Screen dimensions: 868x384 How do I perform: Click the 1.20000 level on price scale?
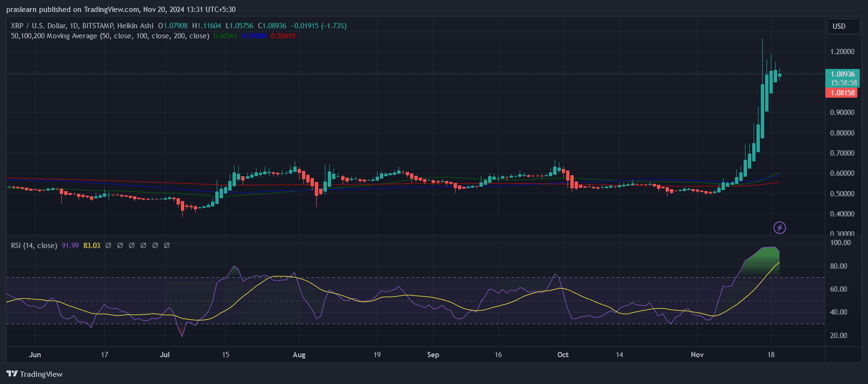tap(842, 52)
